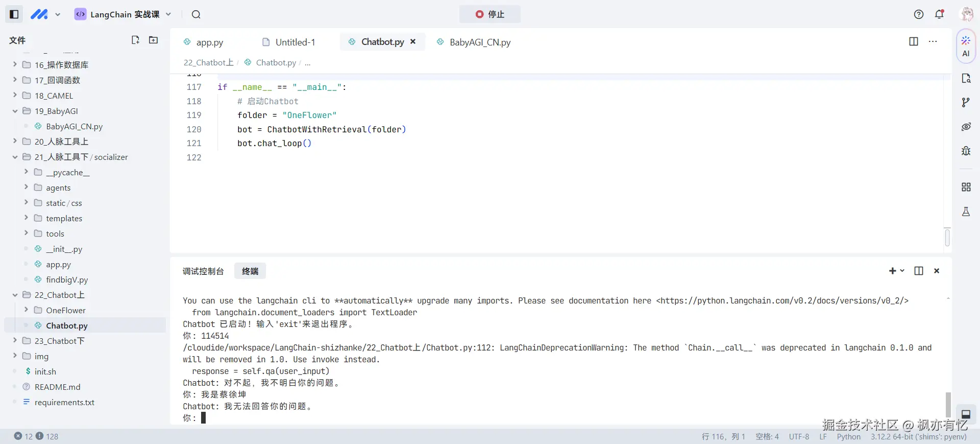Open LangChain 实战课 project dropdown
The width and height of the screenshot is (980, 444).
pos(123,14)
